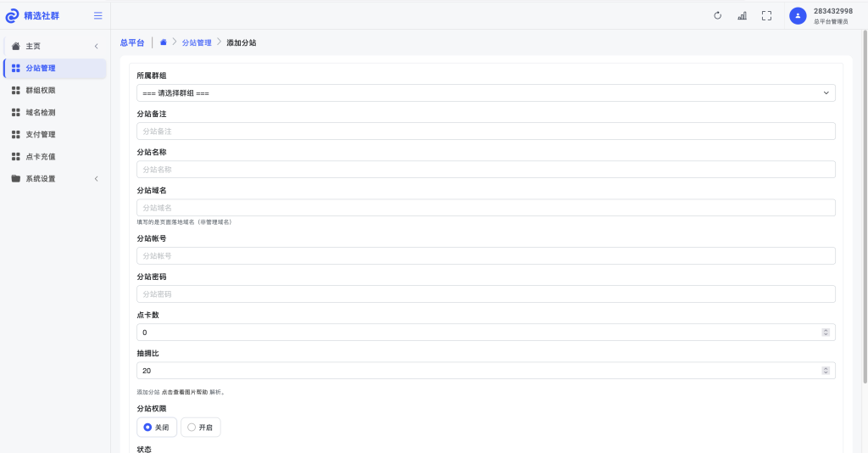The width and height of the screenshot is (868, 453).
Task: Click the 系统设置 folder icon
Action: pos(15,178)
